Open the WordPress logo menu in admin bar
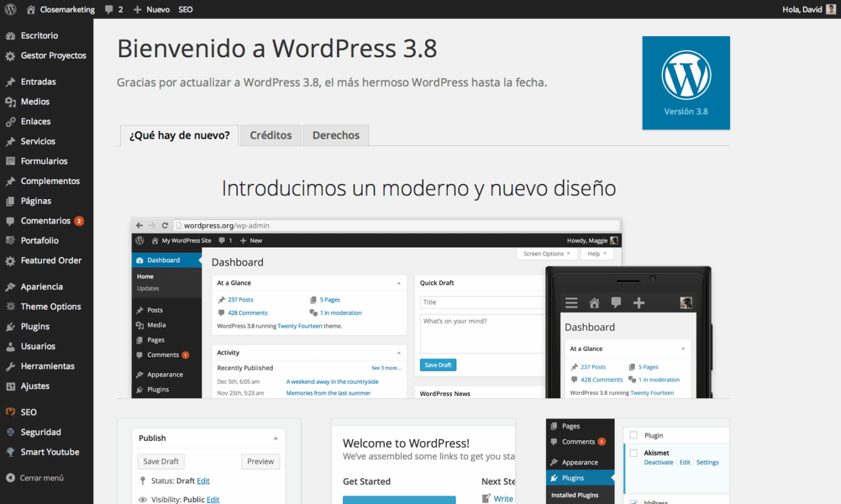Screen dimensions: 841x504 (10, 10)
